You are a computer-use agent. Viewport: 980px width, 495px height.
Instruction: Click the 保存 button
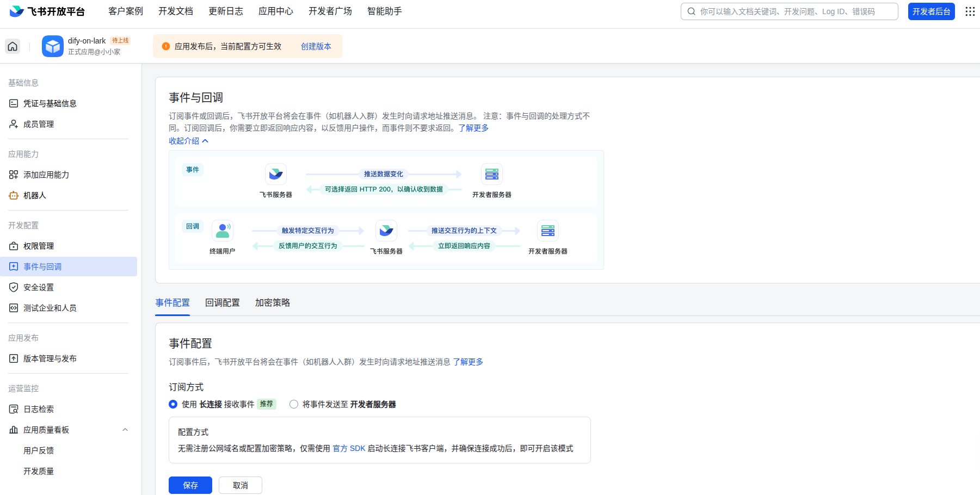click(x=190, y=485)
